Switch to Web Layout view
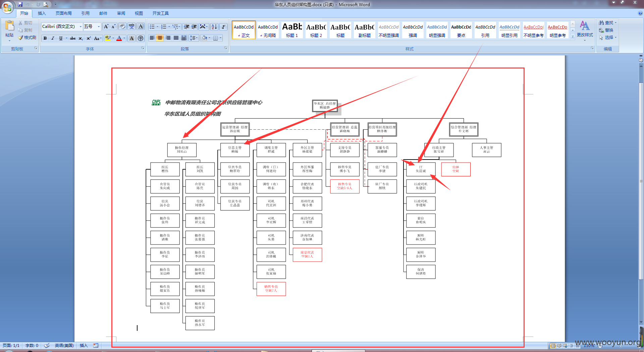The image size is (644, 352). [x=565, y=345]
